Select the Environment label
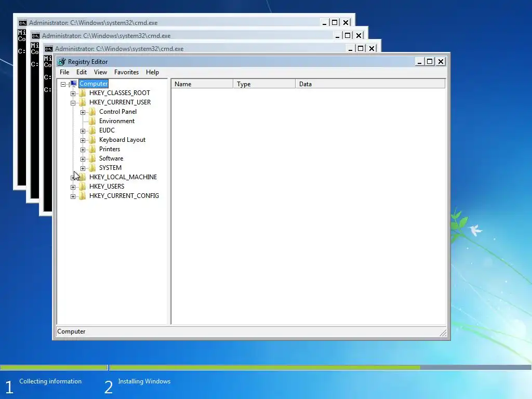The height and width of the screenshot is (399, 532). 117,121
